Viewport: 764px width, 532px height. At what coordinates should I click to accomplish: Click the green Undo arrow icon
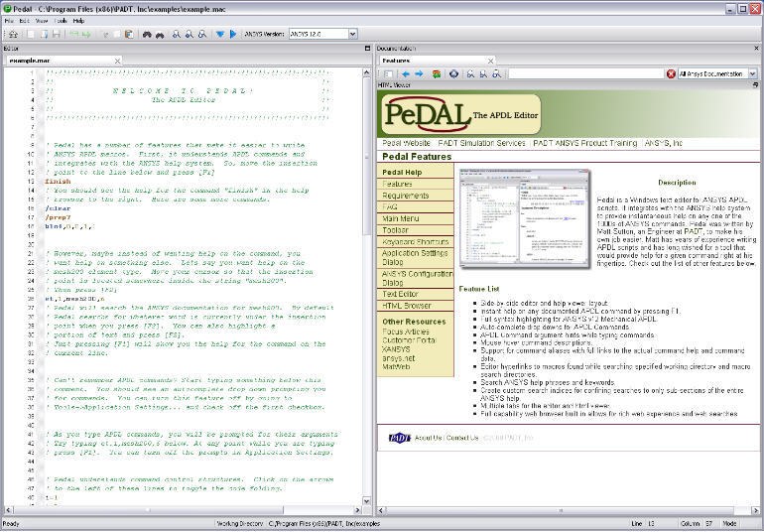point(74,34)
